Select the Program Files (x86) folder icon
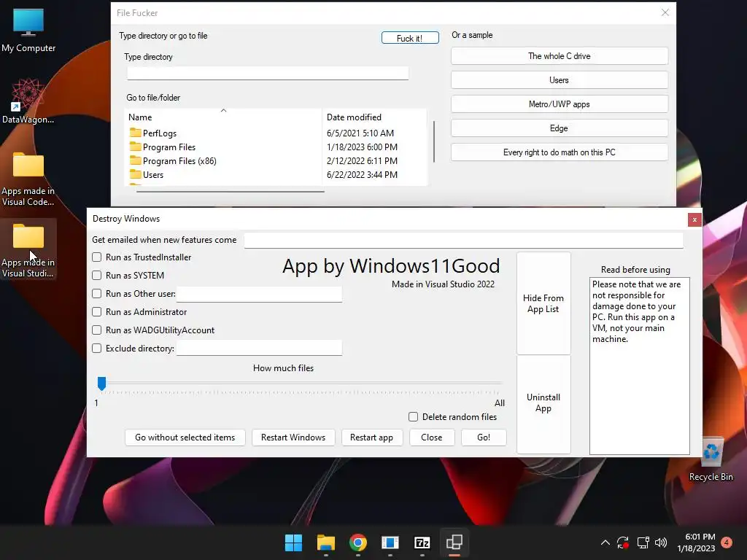Screen dimensions: 747x560 pyautogui.click(x=135, y=160)
